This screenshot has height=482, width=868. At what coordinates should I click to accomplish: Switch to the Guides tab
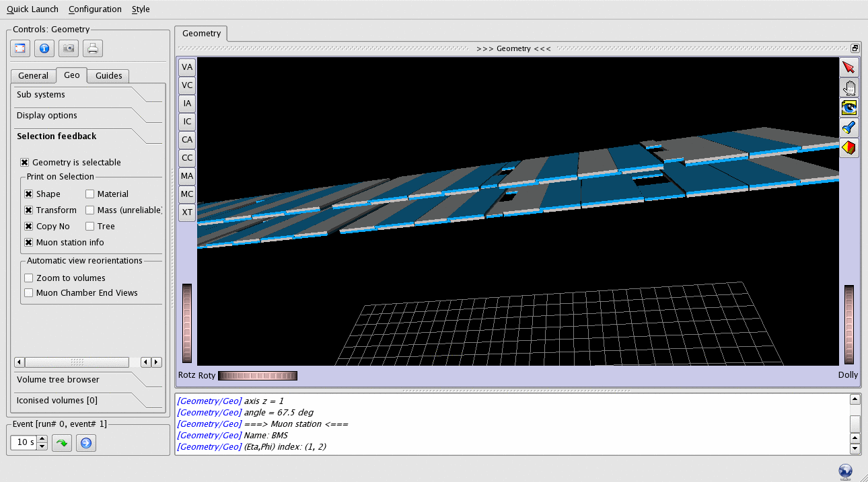pyautogui.click(x=108, y=76)
